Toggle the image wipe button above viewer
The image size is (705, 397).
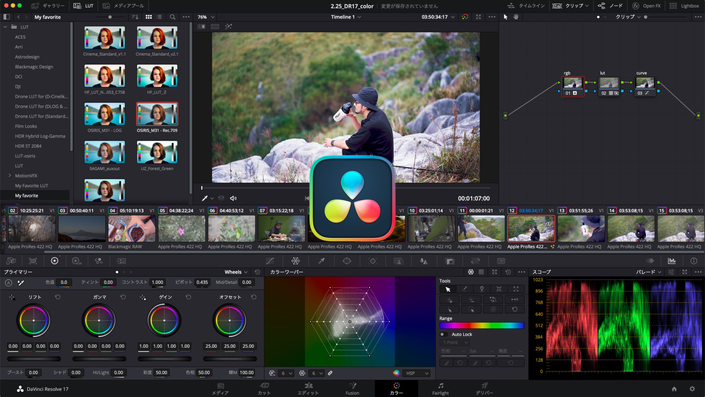point(201,27)
